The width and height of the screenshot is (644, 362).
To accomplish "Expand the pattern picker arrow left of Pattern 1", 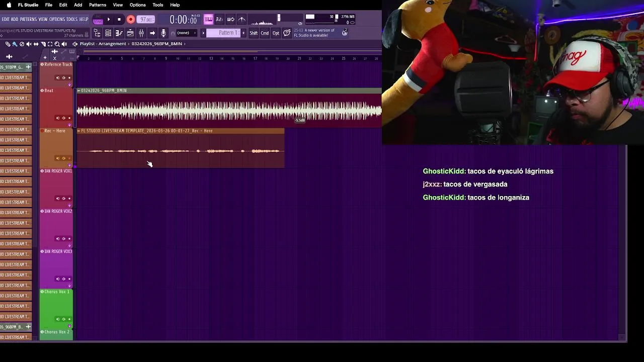I will 203,33.
